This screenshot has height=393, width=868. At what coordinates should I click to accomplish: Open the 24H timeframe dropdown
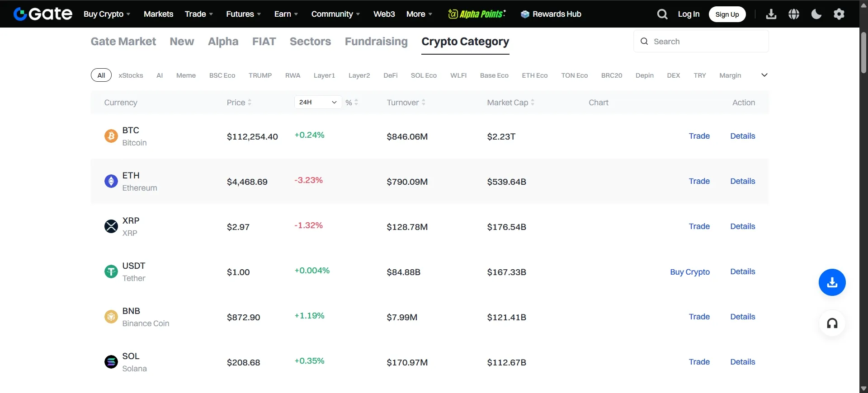(318, 102)
